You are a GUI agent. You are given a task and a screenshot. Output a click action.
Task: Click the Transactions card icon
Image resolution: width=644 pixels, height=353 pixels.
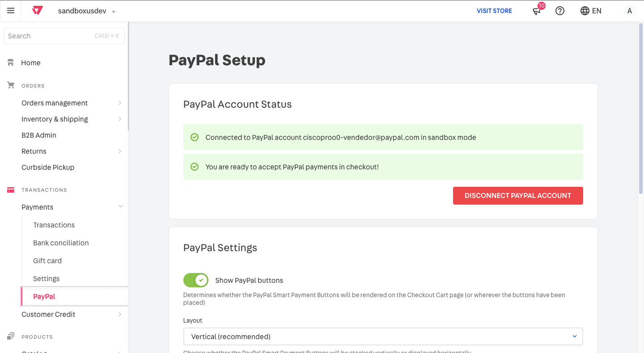(x=10, y=189)
